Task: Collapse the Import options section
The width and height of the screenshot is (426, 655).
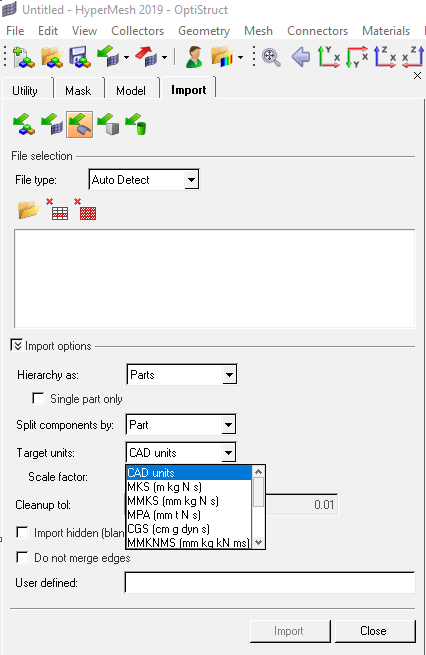Action: tap(17, 345)
